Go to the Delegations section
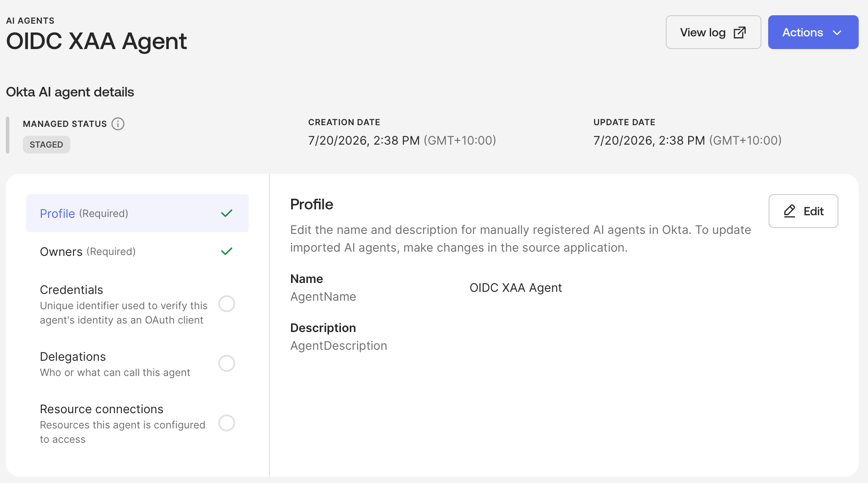The width and height of the screenshot is (868, 483). 137,364
